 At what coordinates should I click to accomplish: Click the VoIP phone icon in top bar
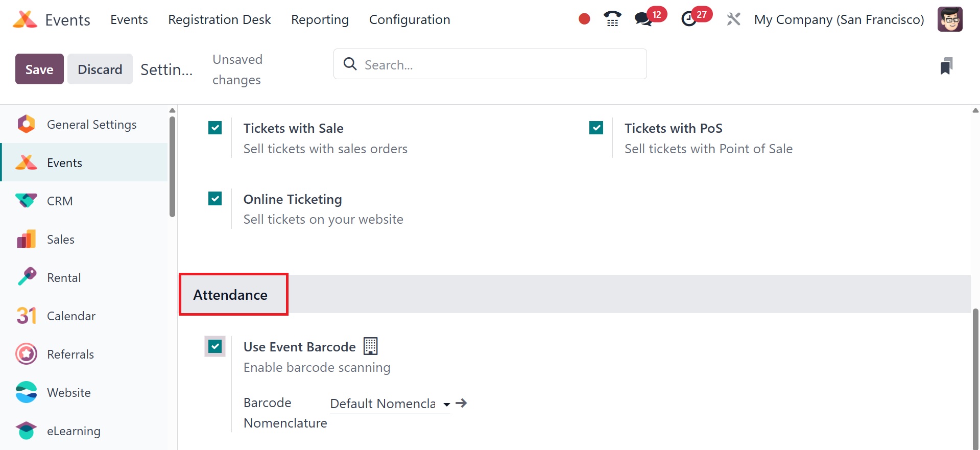click(612, 19)
